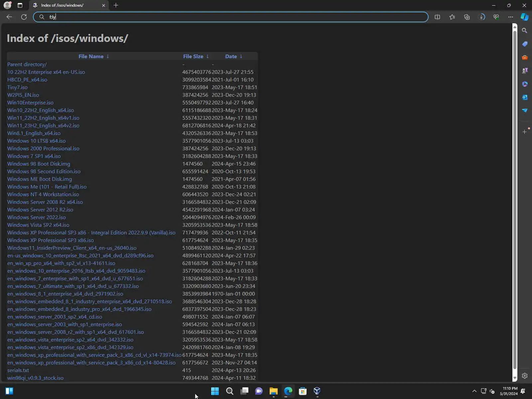This screenshot has width=532, height=399.
Task: Open Microsoft Store from taskbar
Action: (x=303, y=391)
